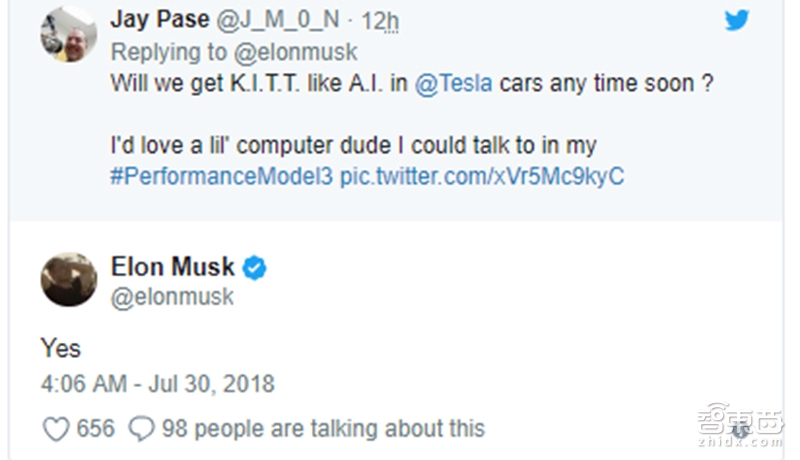
Task: Click the Elon Musk display name
Action: [x=173, y=267]
